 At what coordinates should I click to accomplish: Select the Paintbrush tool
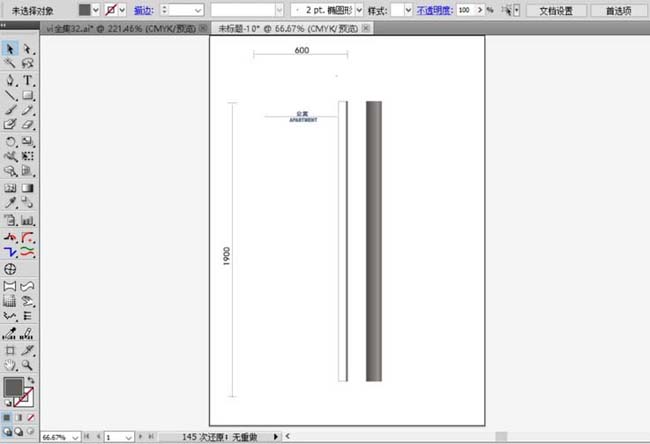tap(10, 110)
